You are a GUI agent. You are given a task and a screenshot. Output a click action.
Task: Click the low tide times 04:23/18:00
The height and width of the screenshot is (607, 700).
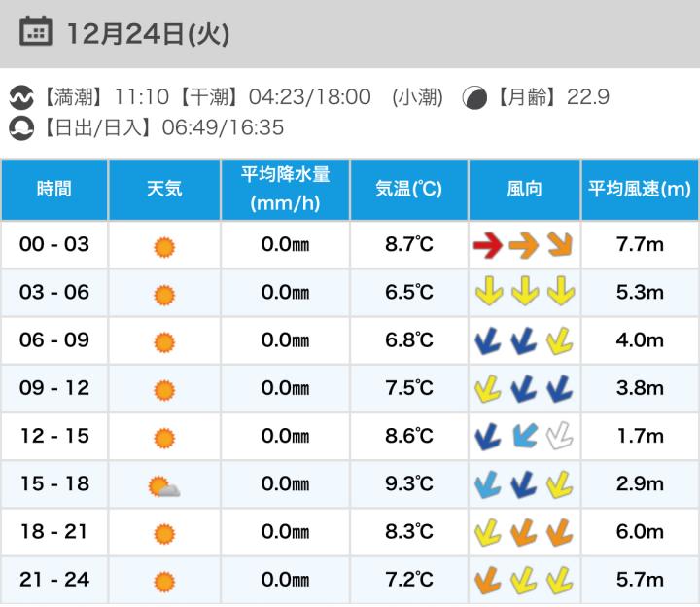tap(309, 97)
